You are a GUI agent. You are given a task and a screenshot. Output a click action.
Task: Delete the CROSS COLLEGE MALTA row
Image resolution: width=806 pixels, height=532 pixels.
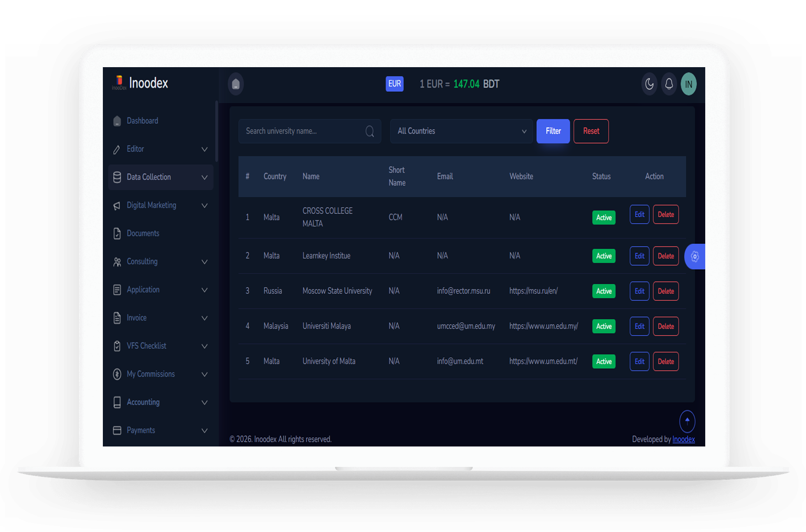tap(666, 215)
